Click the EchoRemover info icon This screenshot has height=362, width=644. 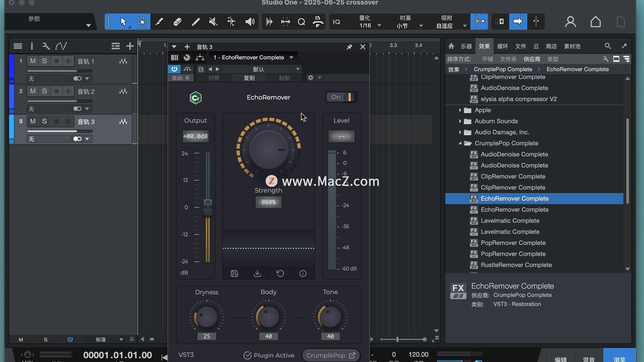click(303, 274)
